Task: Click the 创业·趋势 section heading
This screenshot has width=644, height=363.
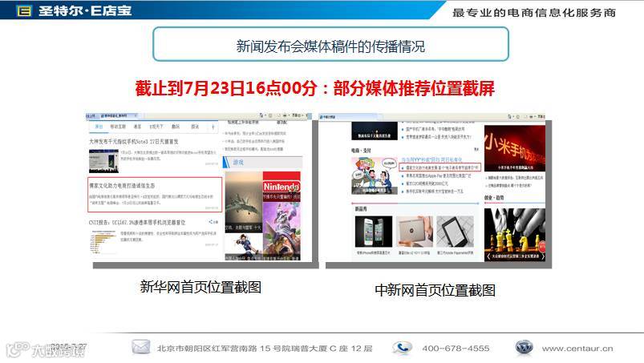Action: coord(494,198)
